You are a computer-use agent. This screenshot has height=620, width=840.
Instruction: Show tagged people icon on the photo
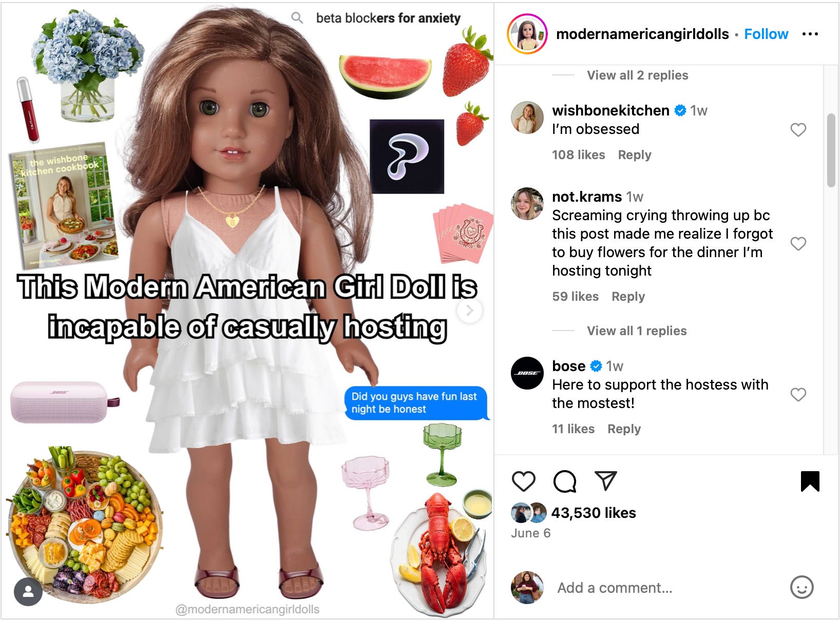[28, 591]
